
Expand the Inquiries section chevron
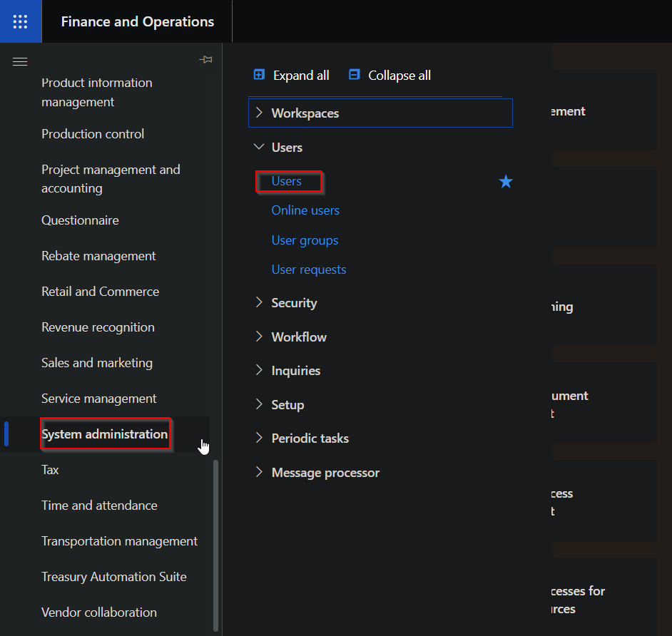click(x=259, y=370)
